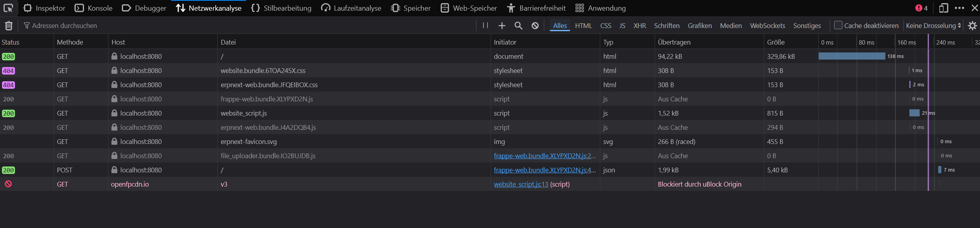Toggle responsive design mode icon

tap(943, 8)
